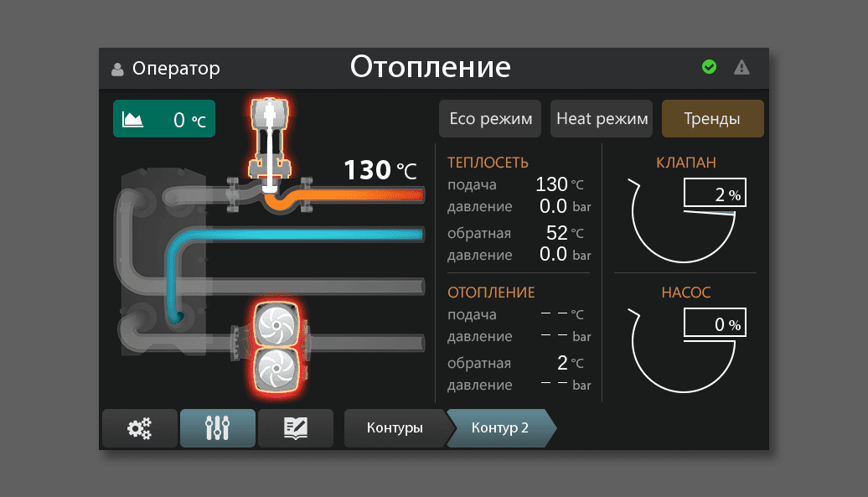
Task: Click the large 130 °C pipe reading
Action: coord(380,170)
